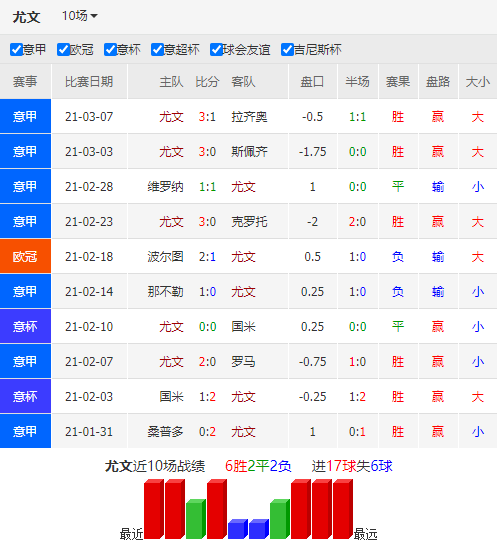Screen dimensions: 497x544
Task: Select the first red bar in chart
Action: coord(154,509)
